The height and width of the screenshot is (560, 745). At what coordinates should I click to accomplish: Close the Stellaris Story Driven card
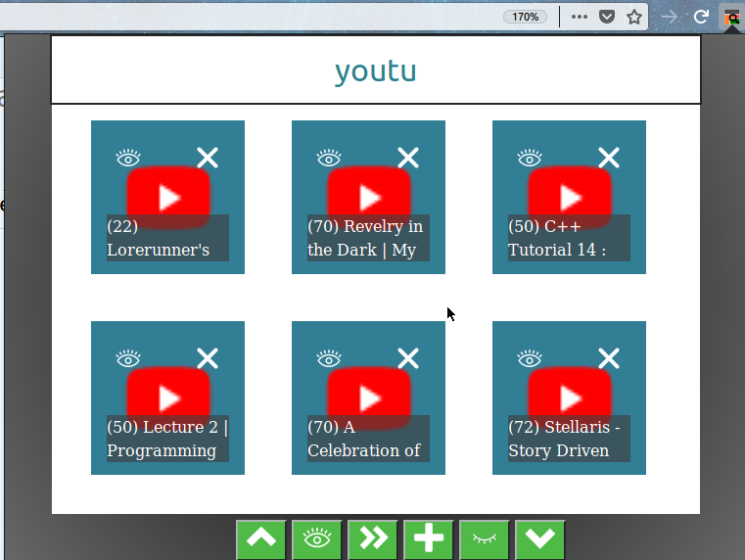pyautogui.click(x=609, y=358)
